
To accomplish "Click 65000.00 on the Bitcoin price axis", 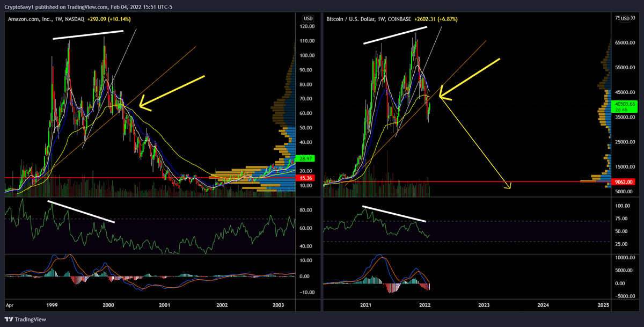I will point(626,41).
